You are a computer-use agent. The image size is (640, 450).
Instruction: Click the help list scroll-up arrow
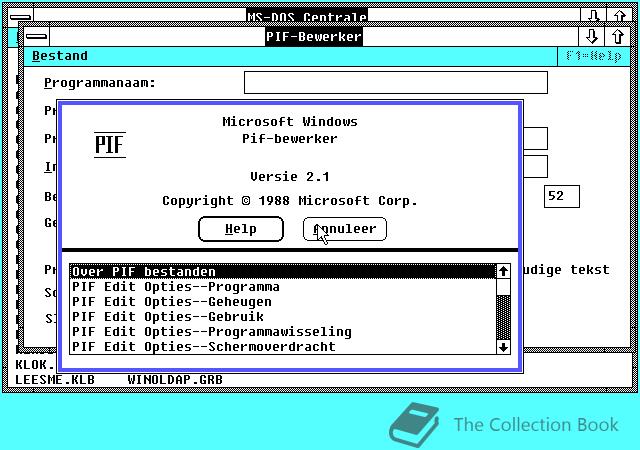click(503, 271)
